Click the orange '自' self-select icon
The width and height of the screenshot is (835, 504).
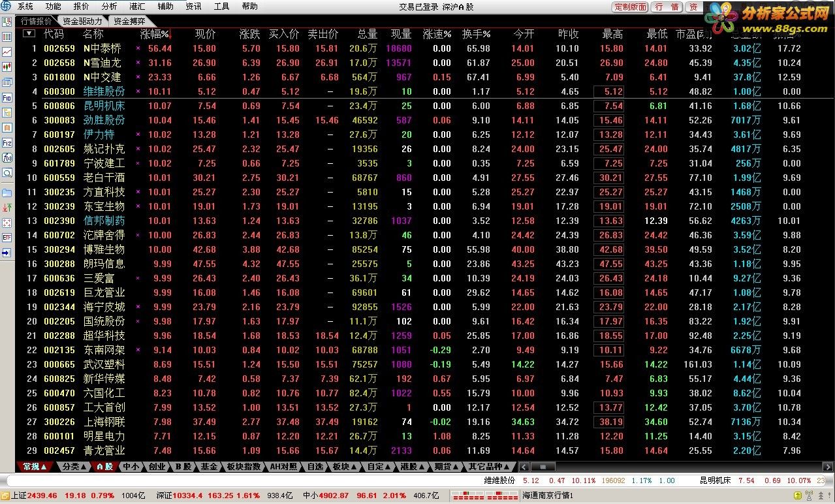click(7, 127)
